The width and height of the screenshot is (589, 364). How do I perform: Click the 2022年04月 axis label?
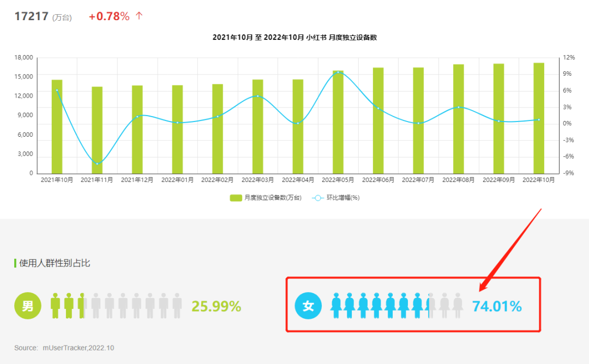click(x=298, y=180)
